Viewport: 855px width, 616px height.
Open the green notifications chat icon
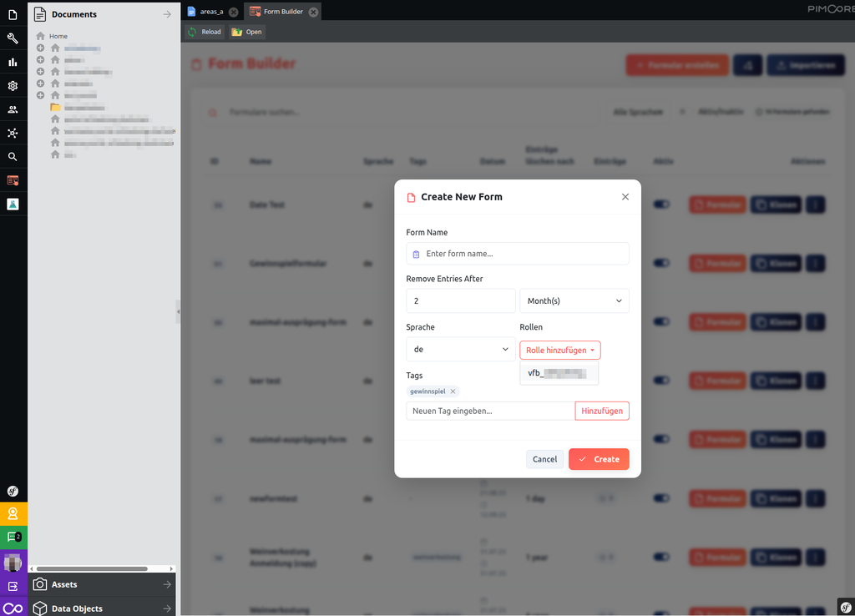tap(13, 538)
